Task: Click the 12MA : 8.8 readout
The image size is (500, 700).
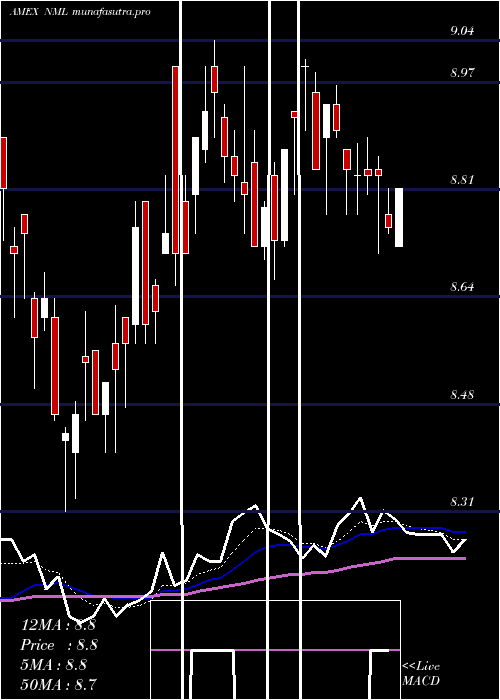Action: (58, 625)
